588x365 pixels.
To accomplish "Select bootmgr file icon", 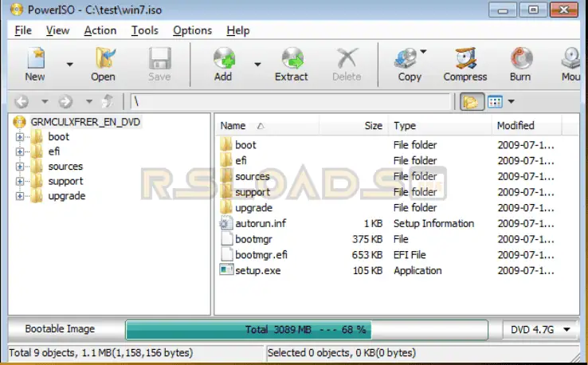I will click(226, 239).
